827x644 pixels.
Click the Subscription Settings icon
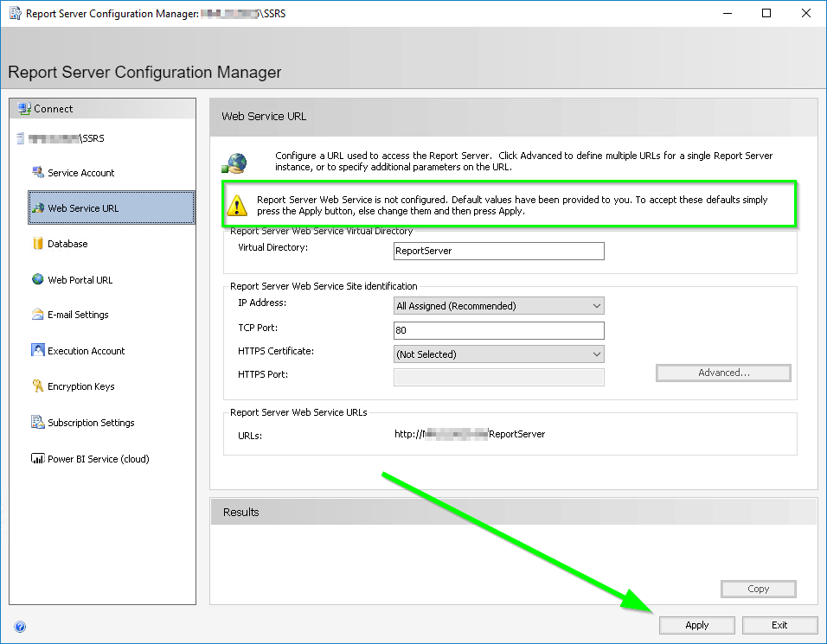[38, 422]
